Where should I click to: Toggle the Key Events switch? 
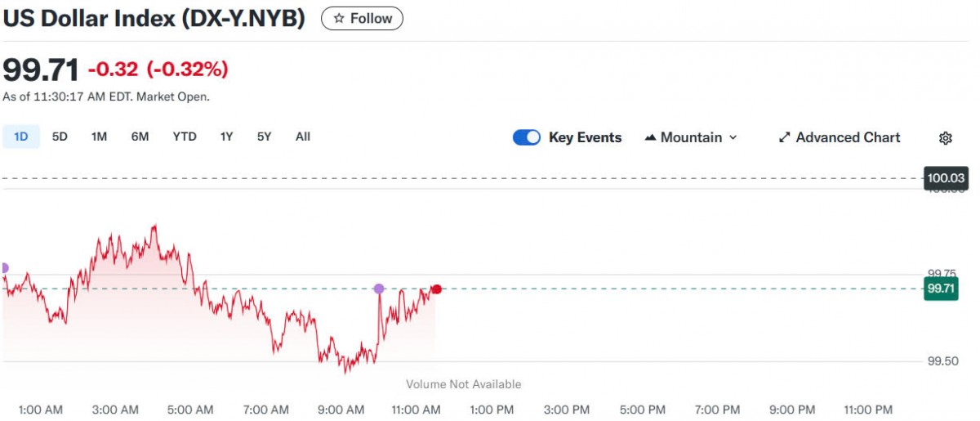coord(527,137)
